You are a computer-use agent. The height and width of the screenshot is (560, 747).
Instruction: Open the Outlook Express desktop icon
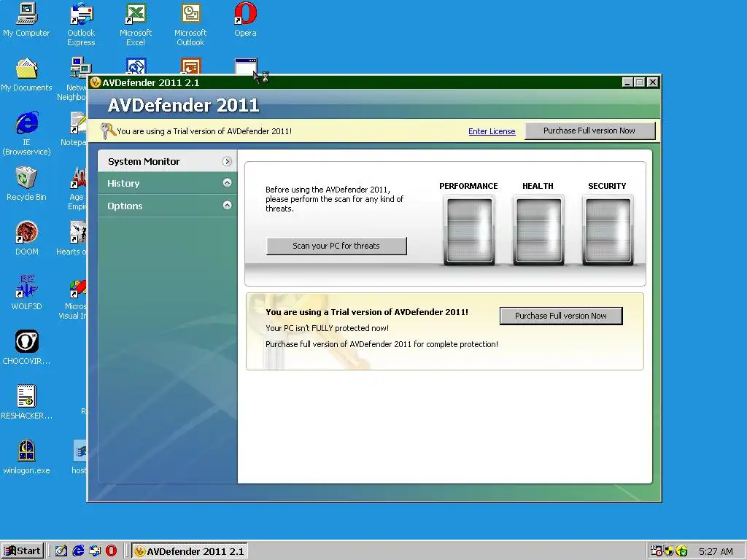81,24
